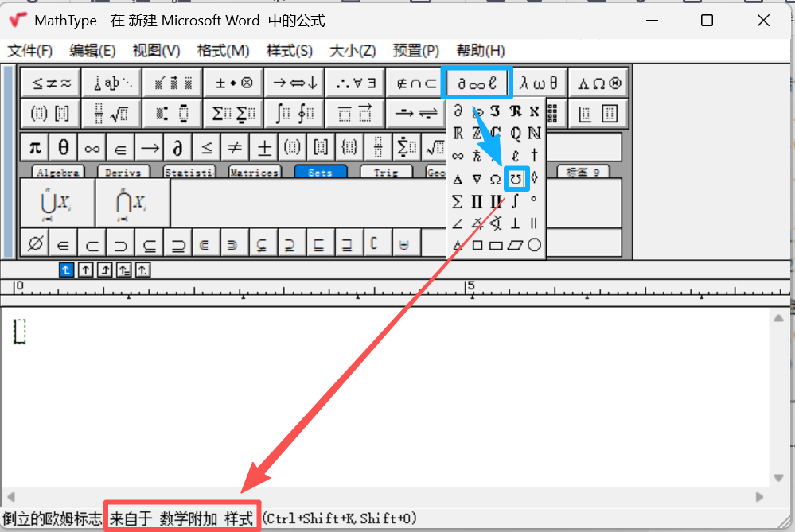Viewport: 795px width, 532px height.
Task: Open the 格式(M) menu
Action: click(223, 50)
